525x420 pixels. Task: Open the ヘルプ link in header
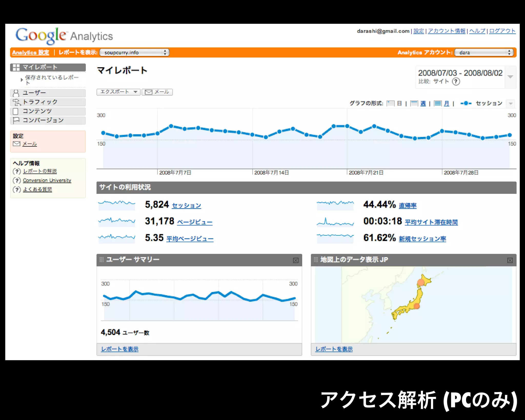[477, 31]
